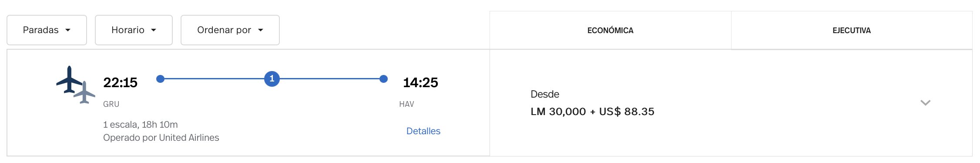
Task: Open the Paradas filter dropdown
Action: click(x=47, y=30)
